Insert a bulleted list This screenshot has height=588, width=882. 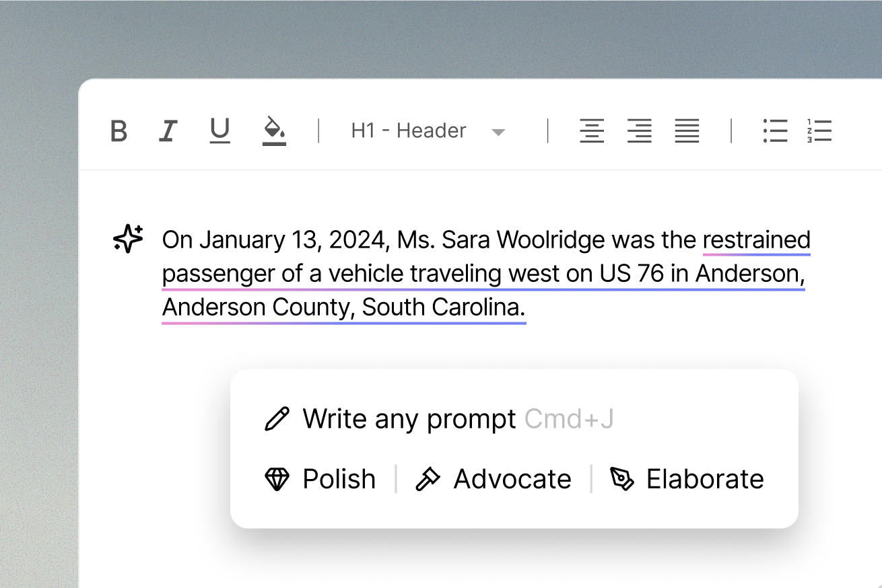775,131
